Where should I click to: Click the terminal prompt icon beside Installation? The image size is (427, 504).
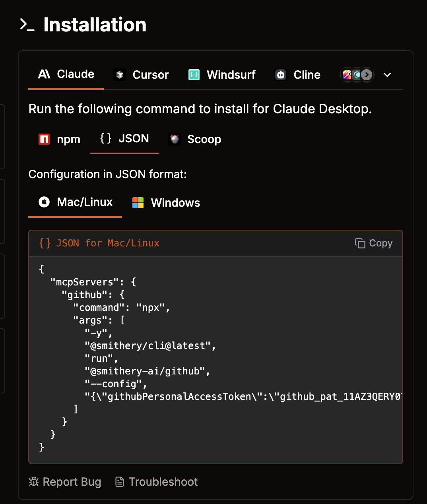27,25
